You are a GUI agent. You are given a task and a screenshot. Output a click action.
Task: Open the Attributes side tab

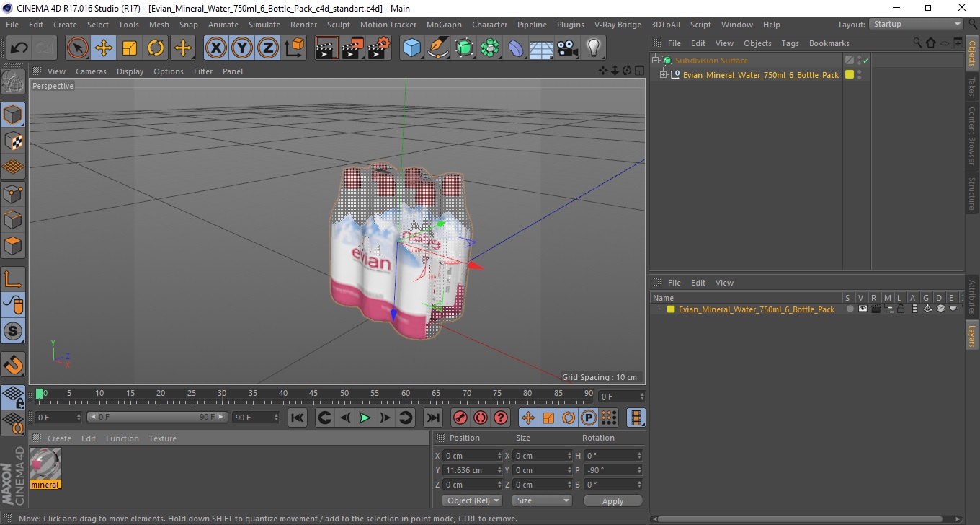pos(972,297)
